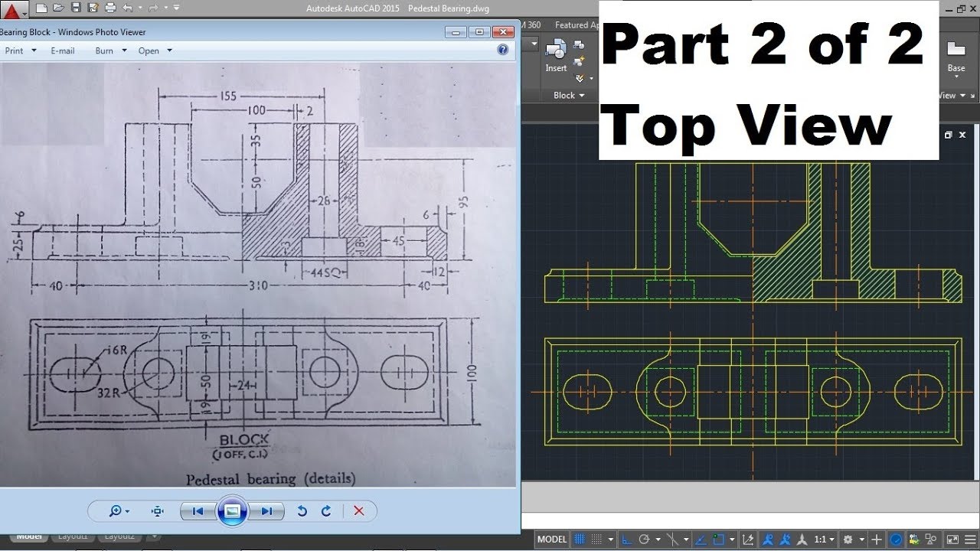Click the Pedestal bearing scanned drawing image
This screenshot has width=980, height=551.
257,275
